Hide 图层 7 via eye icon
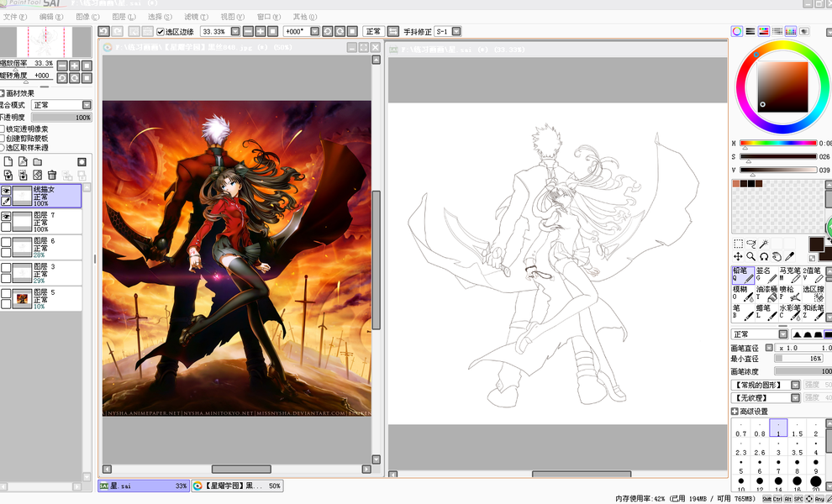Viewport: 832px width, 504px height. coord(6,217)
